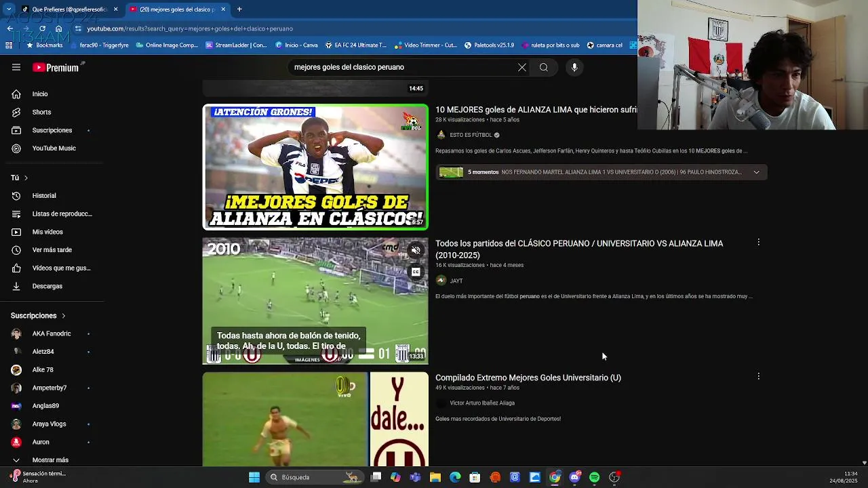
Task: Open YouTube Music in the sidebar
Action: click(52, 148)
